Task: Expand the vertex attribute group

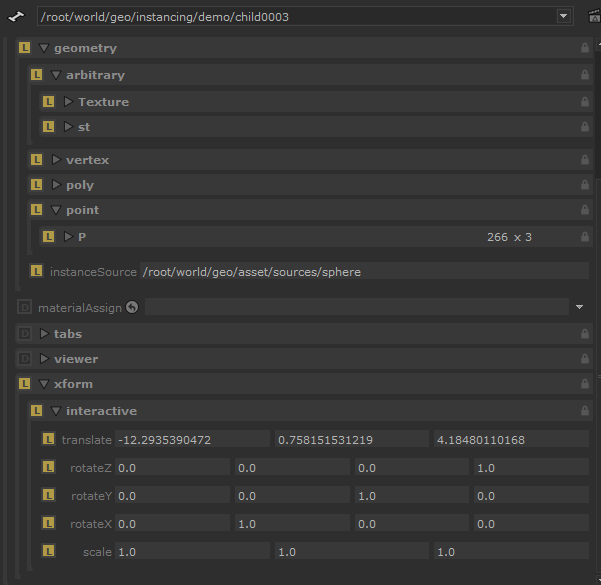Action: click(x=56, y=159)
